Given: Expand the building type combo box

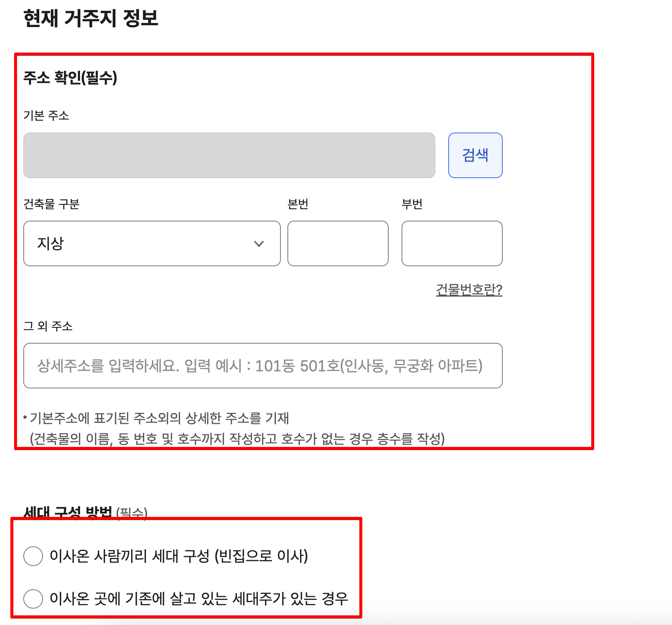Looking at the screenshot, I should pyautogui.click(x=152, y=243).
